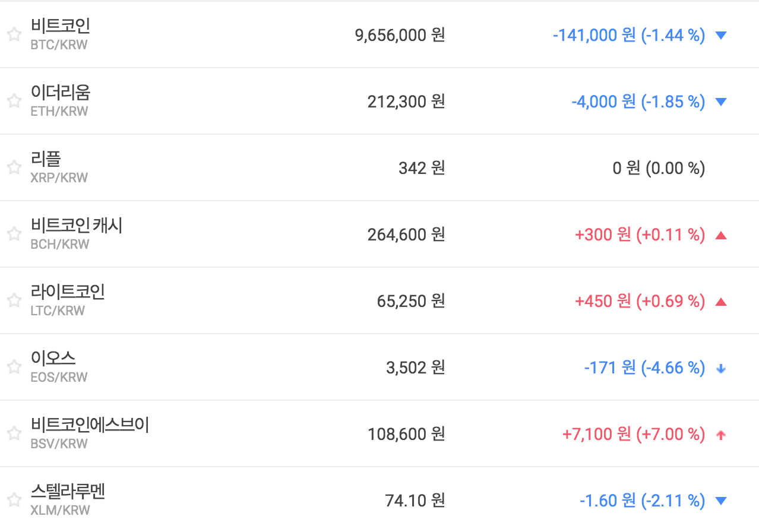Select the 라이트코인 listing name

[x=68, y=292]
